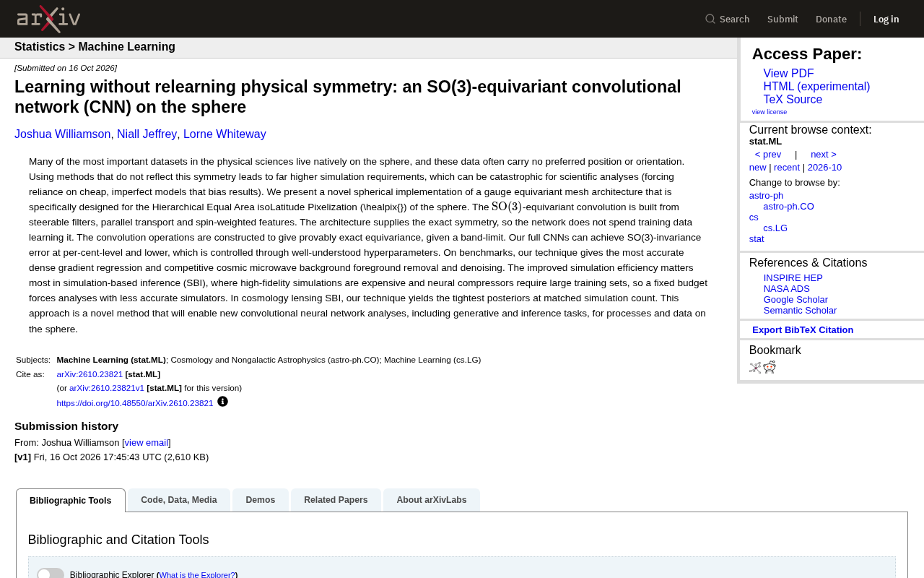Open Google Scholar citations link
This screenshot has width=924, height=578.
click(x=796, y=300)
